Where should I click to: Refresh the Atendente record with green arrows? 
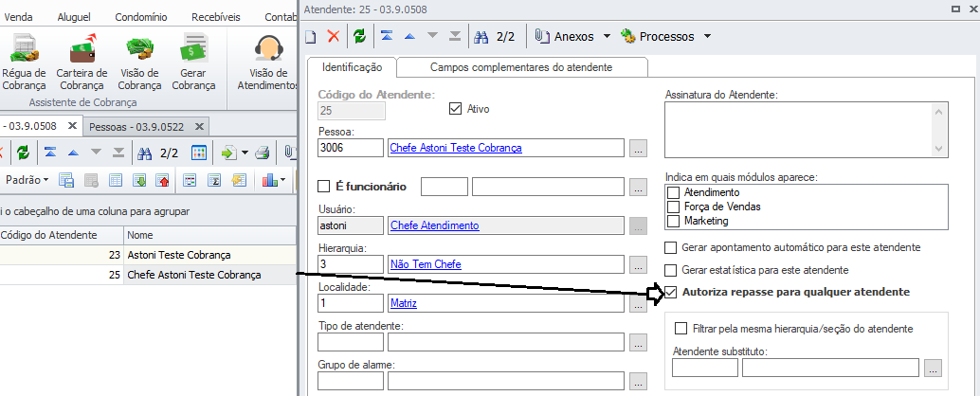pyautogui.click(x=359, y=36)
